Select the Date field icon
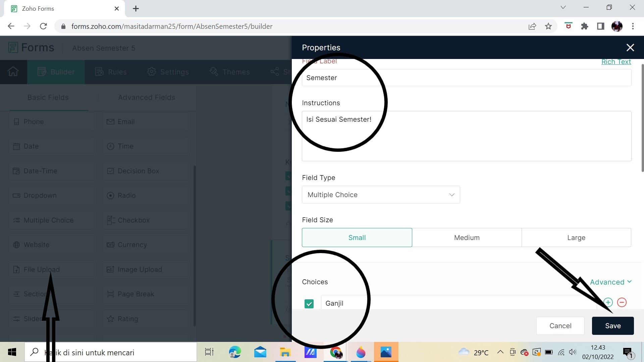This screenshot has width=644, height=362. (x=16, y=146)
